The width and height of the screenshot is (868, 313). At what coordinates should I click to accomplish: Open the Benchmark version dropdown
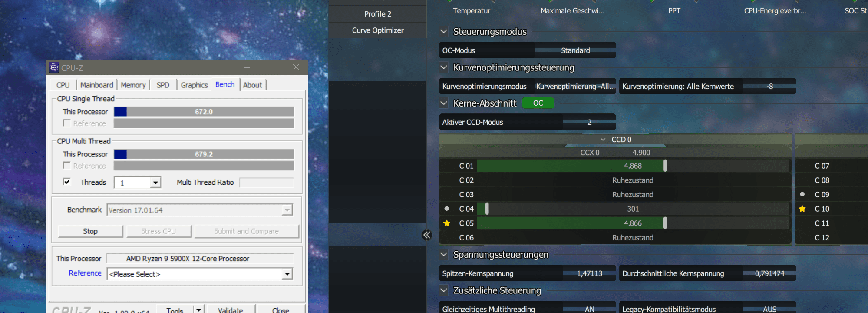pyautogui.click(x=287, y=210)
